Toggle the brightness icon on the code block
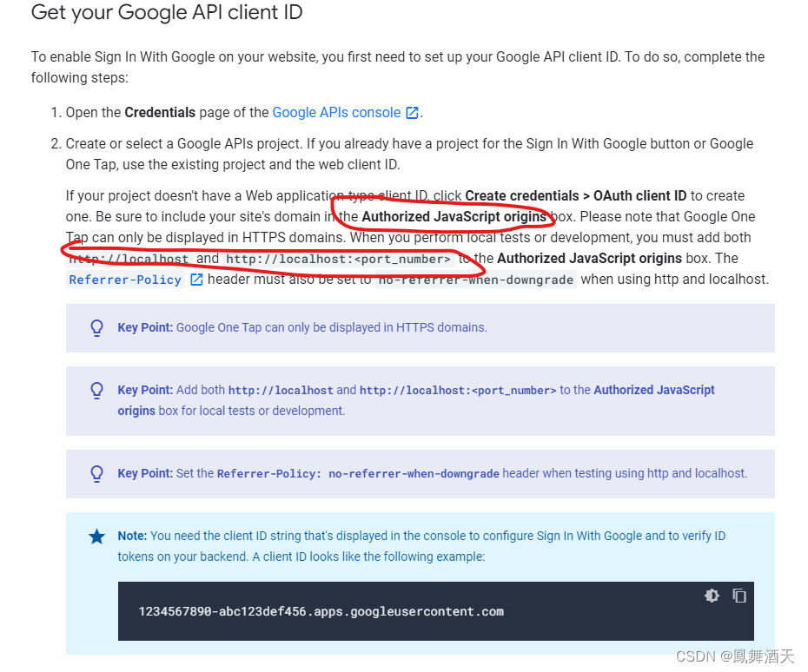Image resolution: width=808 pixels, height=672 pixels. click(x=712, y=596)
